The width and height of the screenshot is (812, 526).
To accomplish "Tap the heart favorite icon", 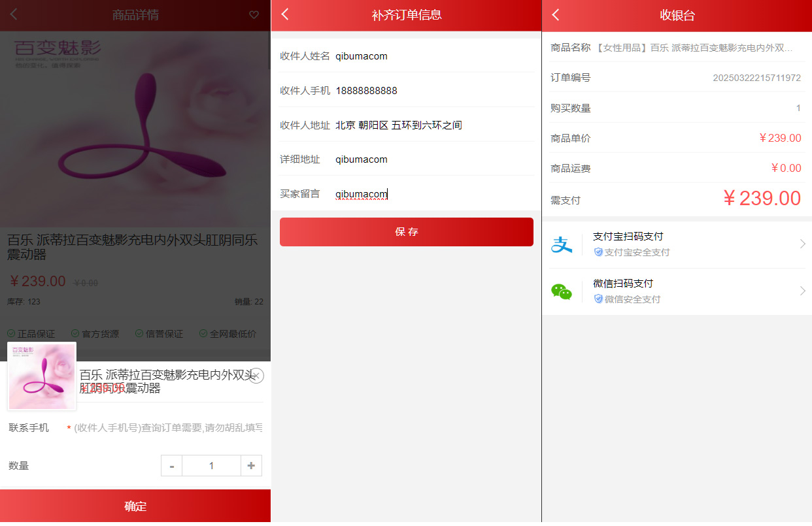I will [x=254, y=15].
